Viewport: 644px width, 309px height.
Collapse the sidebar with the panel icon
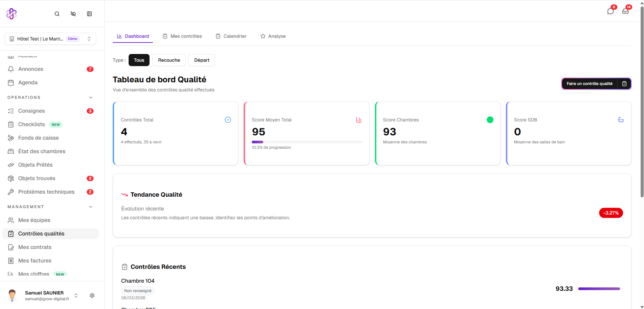click(x=89, y=14)
